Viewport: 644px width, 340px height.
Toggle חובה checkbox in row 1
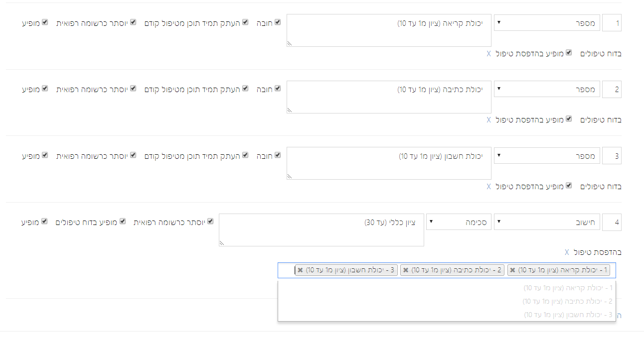pos(278,22)
